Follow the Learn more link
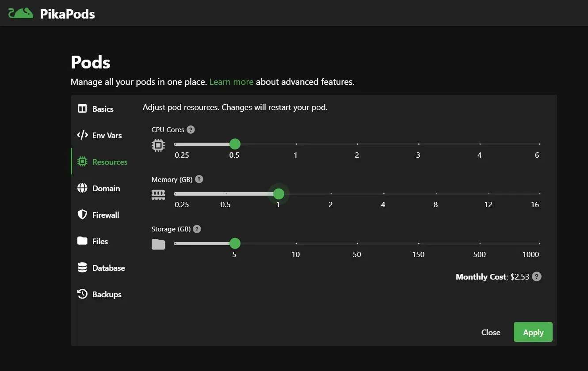 (231, 82)
